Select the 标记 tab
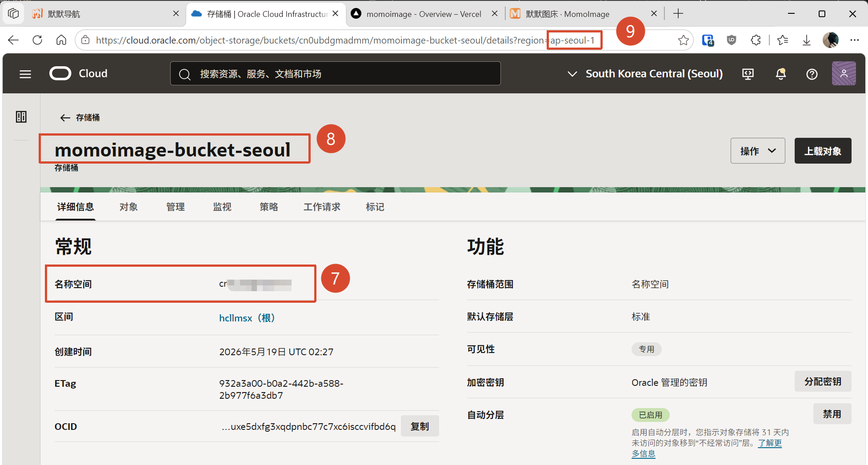Image resolution: width=868 pixels, height=465 pixels. pos(375,207)
